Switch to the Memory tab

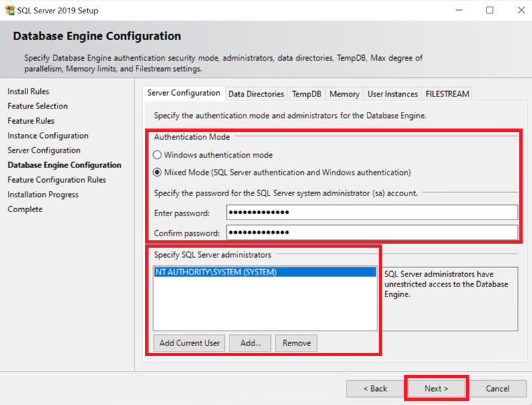coord(344,94)
